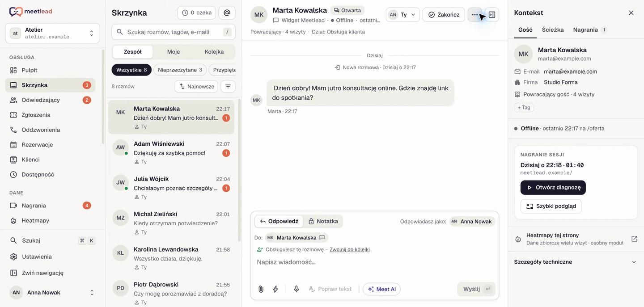Go to Zgłoszenia section

(50, 115)
